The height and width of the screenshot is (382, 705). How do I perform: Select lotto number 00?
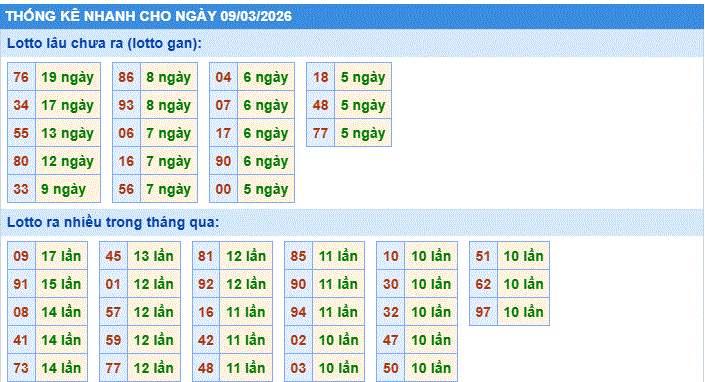tap(223, 189)
